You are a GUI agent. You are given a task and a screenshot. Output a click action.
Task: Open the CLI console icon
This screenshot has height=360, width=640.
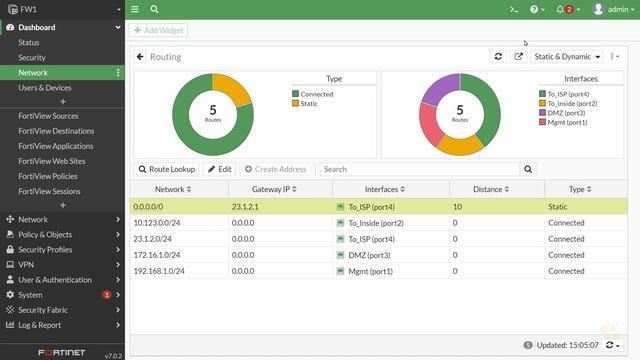point(514,9)
